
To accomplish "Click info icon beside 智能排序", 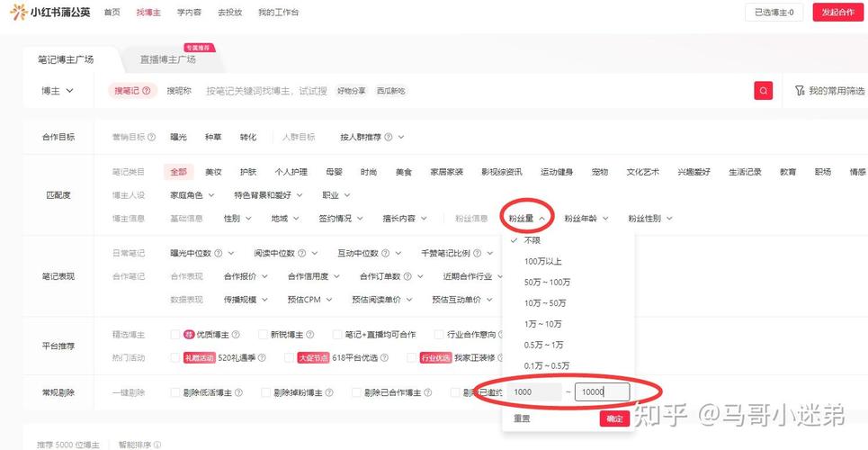I will [x=157, y=445].
